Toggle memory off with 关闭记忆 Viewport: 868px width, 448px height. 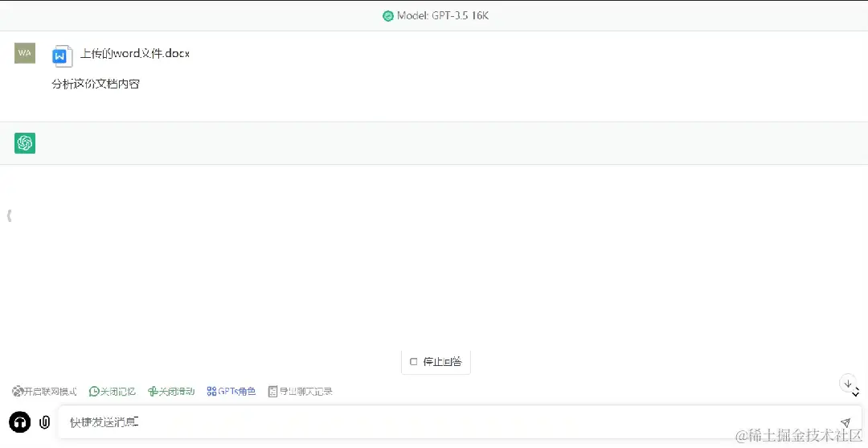click(113, 392)
